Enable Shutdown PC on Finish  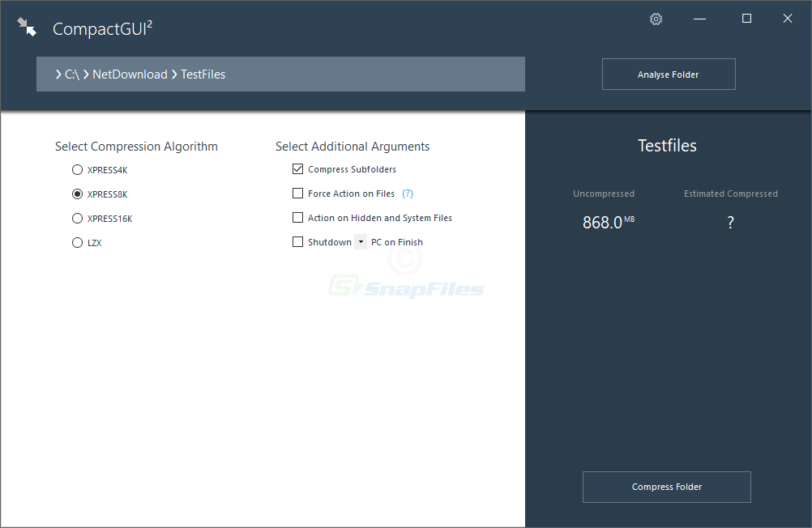coord(297,241)
